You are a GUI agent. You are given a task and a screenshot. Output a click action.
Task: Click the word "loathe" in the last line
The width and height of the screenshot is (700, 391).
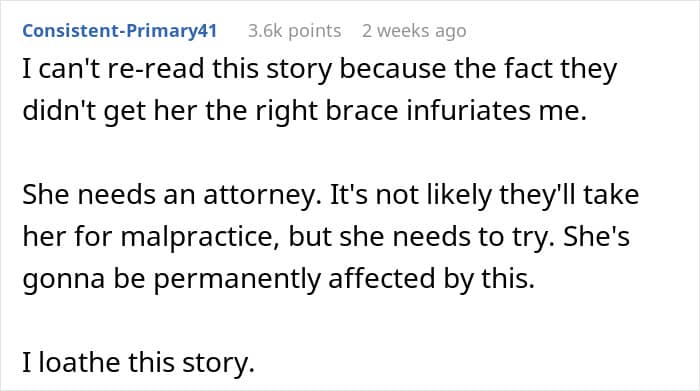tap(80, 362)
